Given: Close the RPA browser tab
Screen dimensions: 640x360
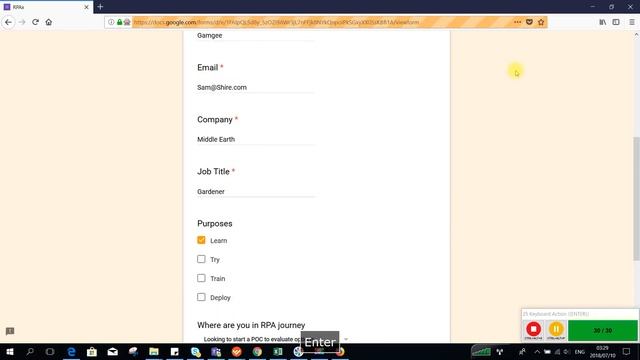Looking at the screenshot, I should 86,7.
